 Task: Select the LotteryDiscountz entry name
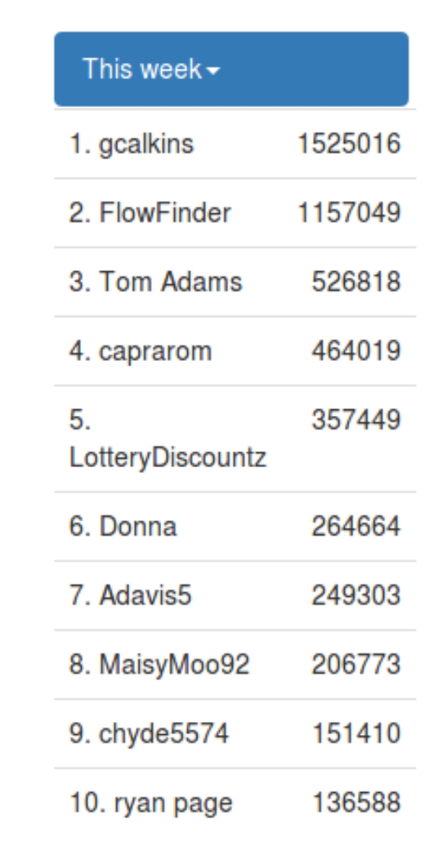(x=168, y=439)
